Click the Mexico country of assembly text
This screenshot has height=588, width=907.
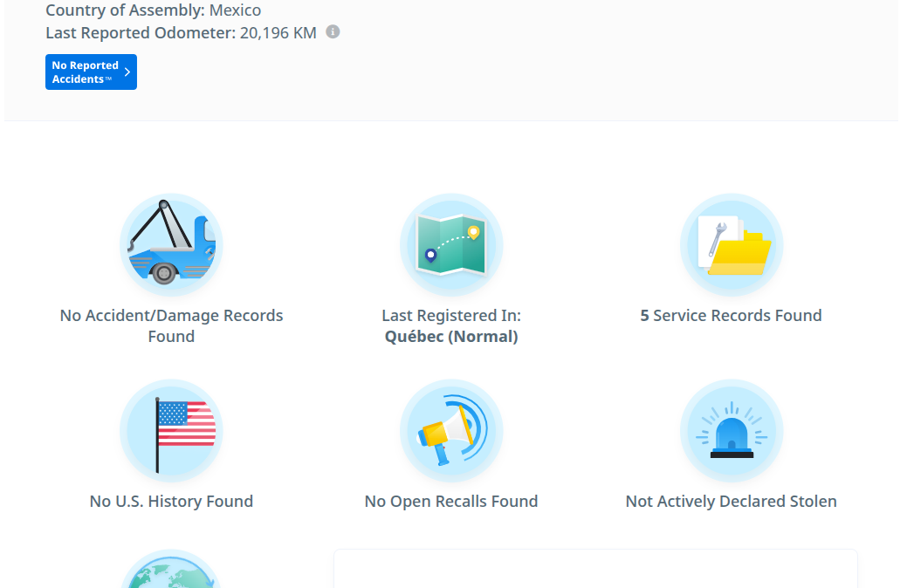(x=234, y=10)
